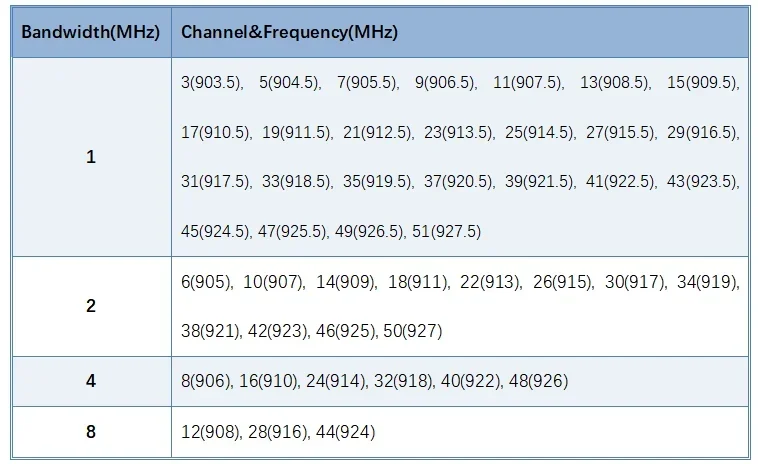Click channel entry 12(908)
758x464 pixels.
click(x=210, y=432)
